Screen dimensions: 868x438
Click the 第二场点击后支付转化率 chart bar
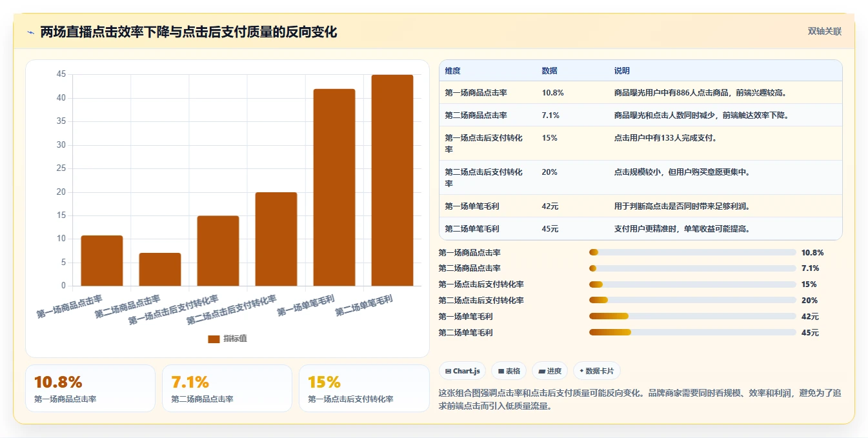[x=276, y=239]
